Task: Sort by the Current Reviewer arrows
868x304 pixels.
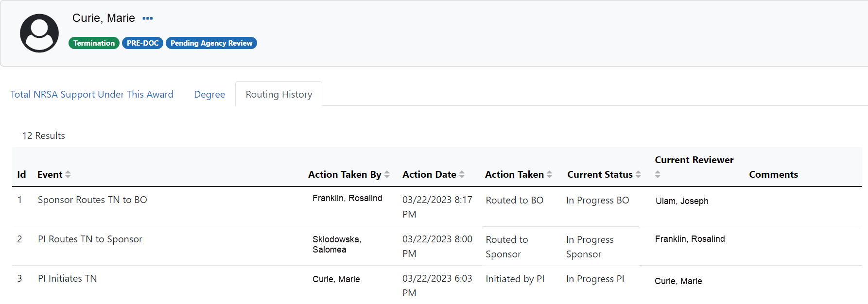Action: pyautogui.click(x=658, y=174)
